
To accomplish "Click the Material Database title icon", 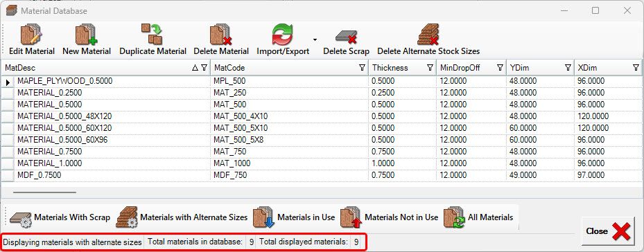I will click(12, 10).
